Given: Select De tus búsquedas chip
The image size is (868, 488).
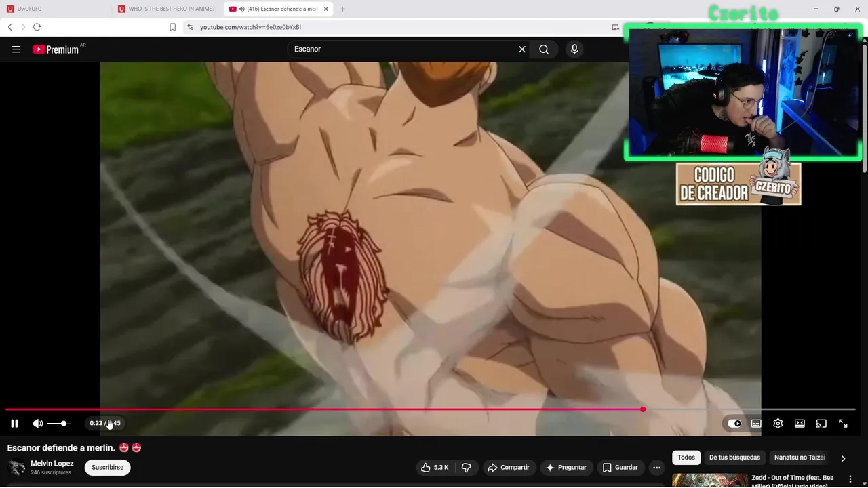Looking at the screenshot, I should coord(734,457).
